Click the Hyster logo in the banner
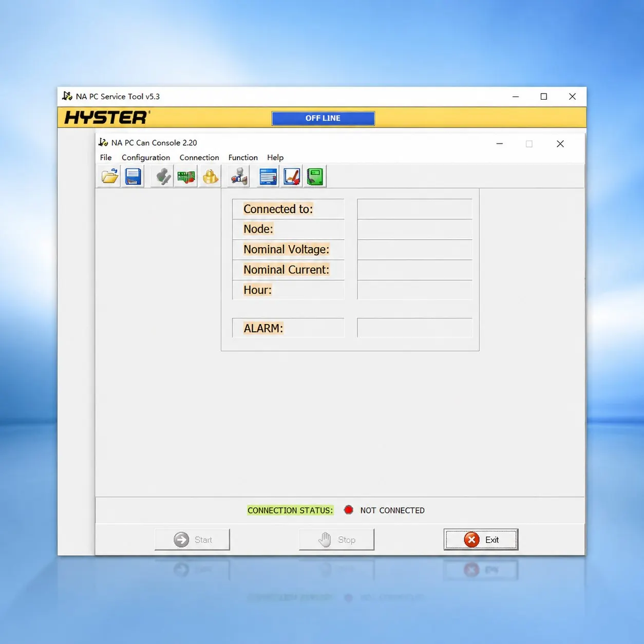 coord(107,118)
